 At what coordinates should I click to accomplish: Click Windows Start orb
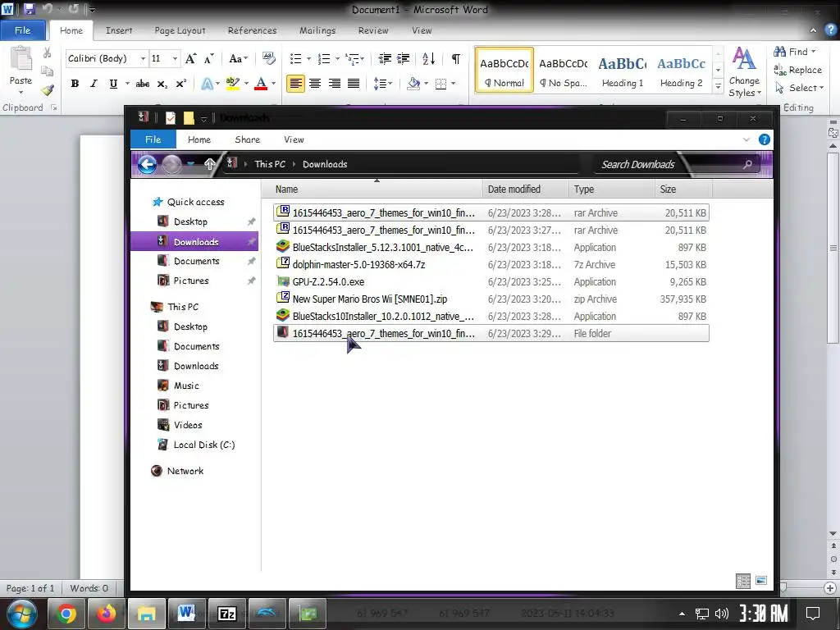point(21,614)
